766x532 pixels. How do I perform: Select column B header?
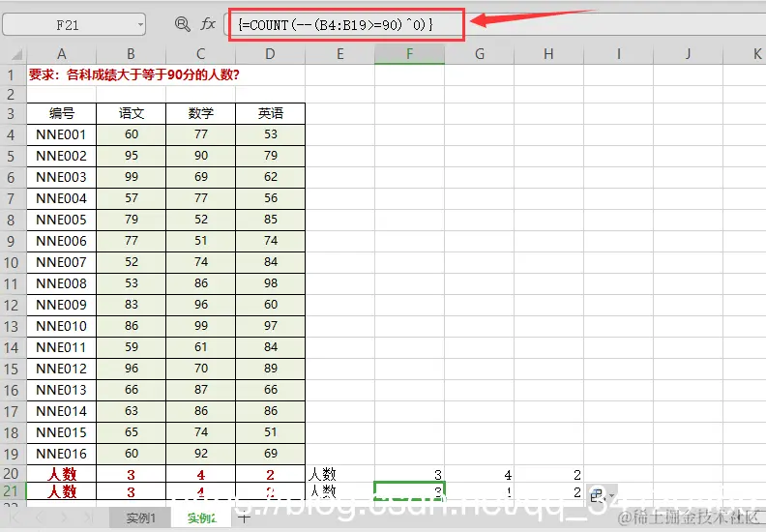coord(131,54)
